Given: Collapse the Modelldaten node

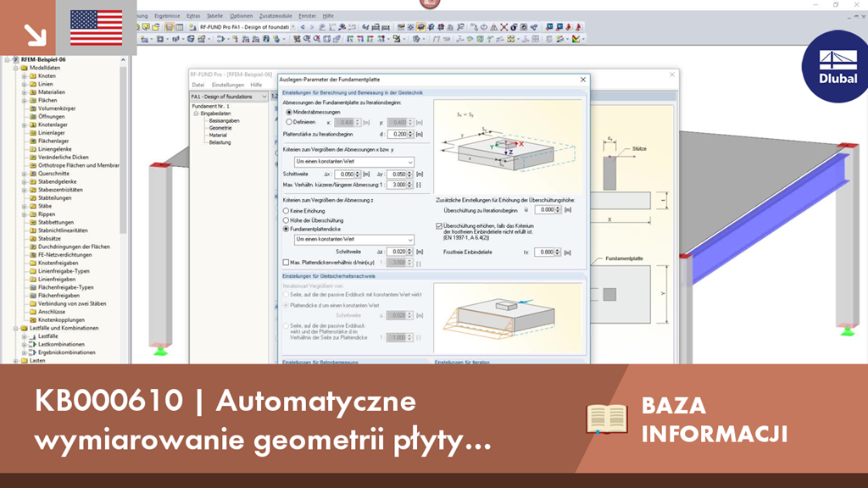Looking at the screenshot, I should [x=16, y=68].
